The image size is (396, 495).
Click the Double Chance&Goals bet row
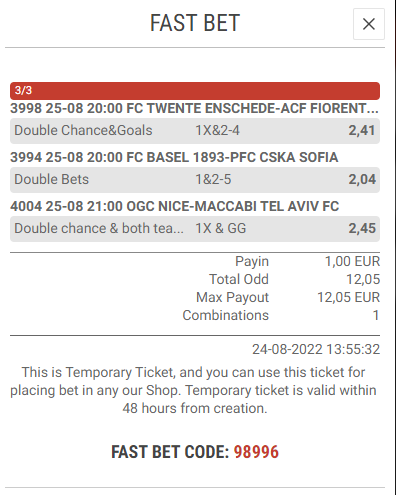pos(195,131)
